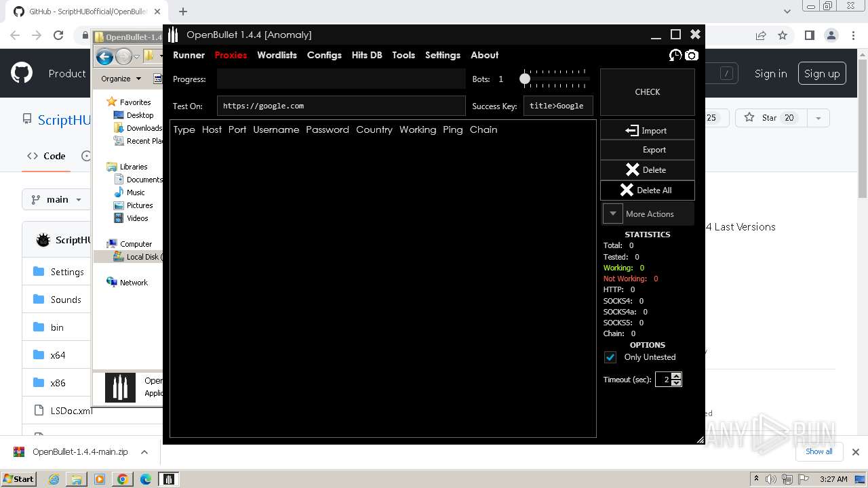This screenshot has width=868, height=488.
Task: Open the Sounds folder in repository
Action: [66, 300]
